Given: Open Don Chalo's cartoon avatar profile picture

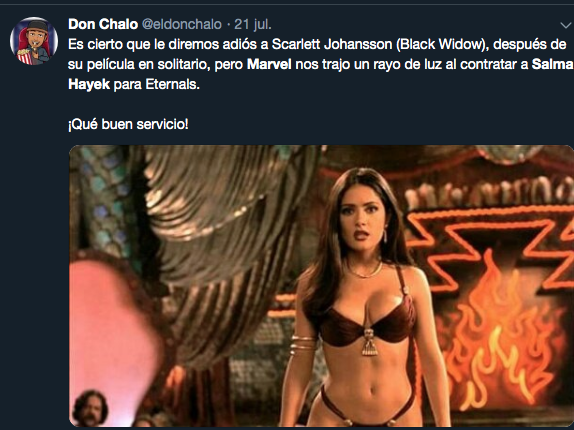Looking at the screenshot, I should 34,41.
